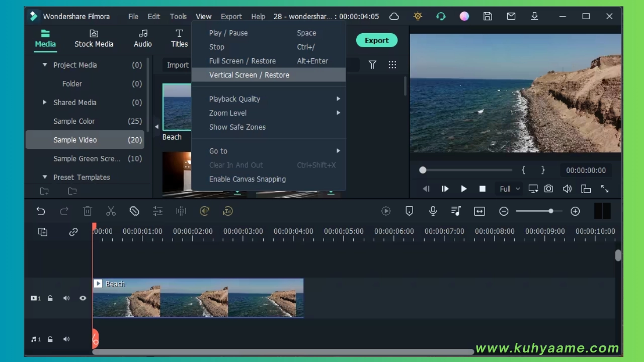Open the Full quality dropdown in preview

(x=510, y=189)
